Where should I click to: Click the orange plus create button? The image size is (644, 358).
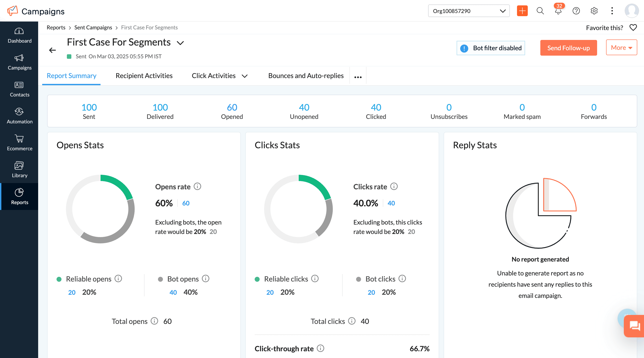click(522, 11)
